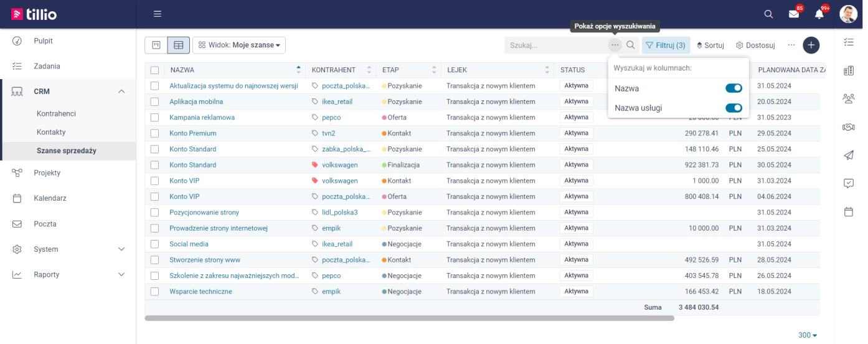The height and width of the screenshot is (344, 868).
Task: Click the Suma total 3 484 030.54
Action: point(699,307)
